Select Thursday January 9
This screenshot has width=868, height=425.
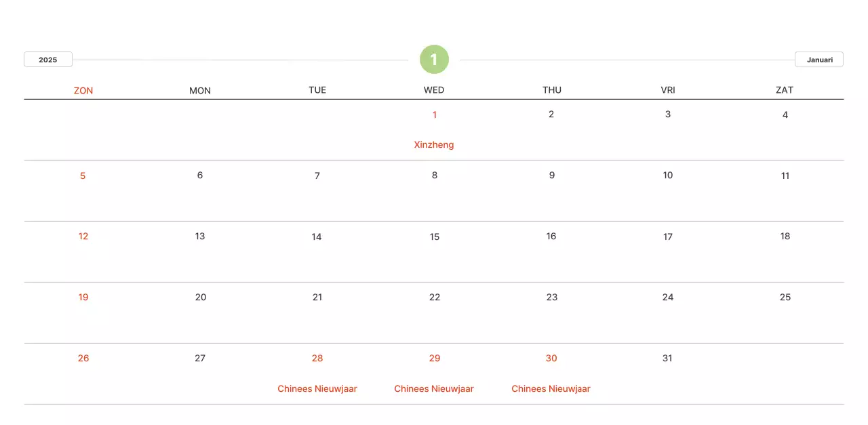click(551, 176)
